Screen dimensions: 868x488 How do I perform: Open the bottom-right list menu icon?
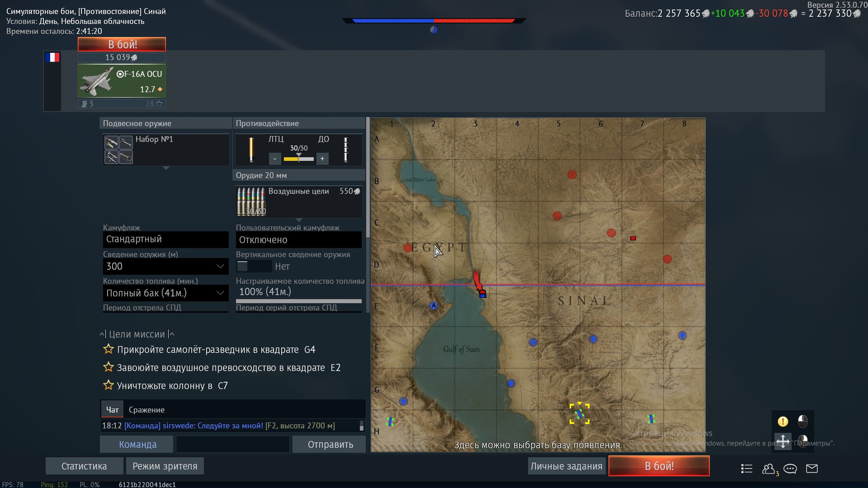(x=747, y=469)
